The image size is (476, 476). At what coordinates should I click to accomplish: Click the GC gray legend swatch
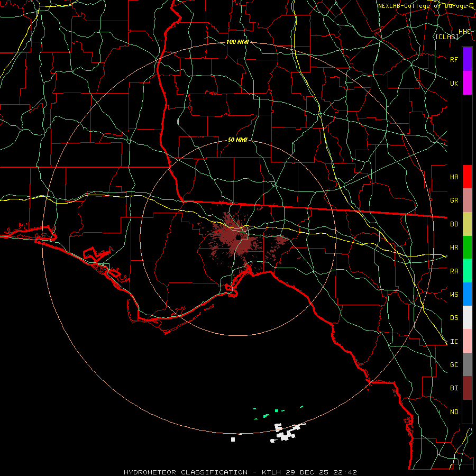pos(467,364)
